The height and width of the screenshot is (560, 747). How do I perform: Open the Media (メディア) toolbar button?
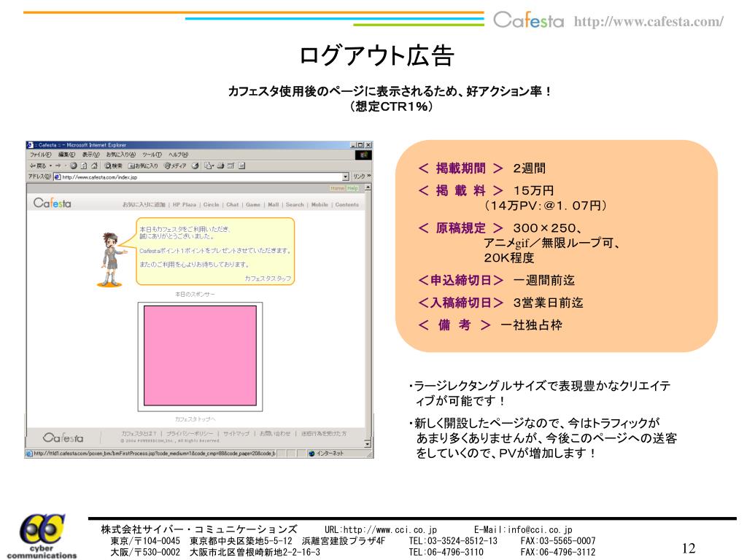pyautogui.click(x=175, y=166)
